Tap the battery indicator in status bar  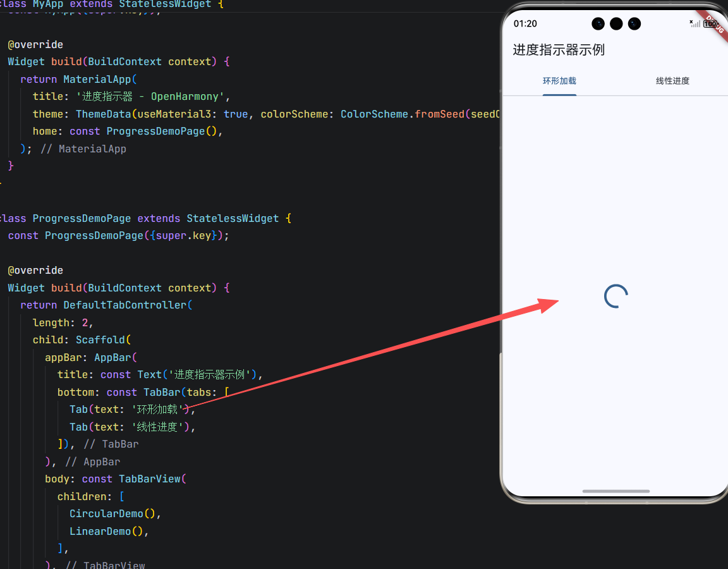[x=710, y=23]
